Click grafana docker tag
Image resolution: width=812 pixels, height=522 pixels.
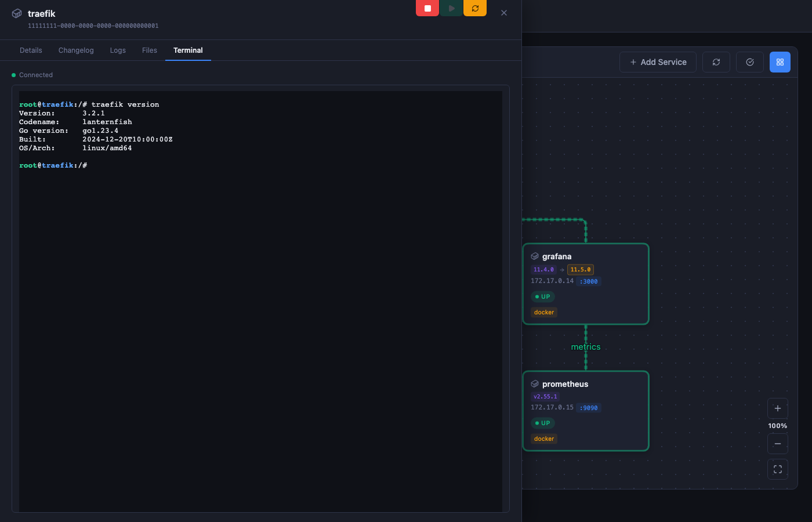pos(544,312)
